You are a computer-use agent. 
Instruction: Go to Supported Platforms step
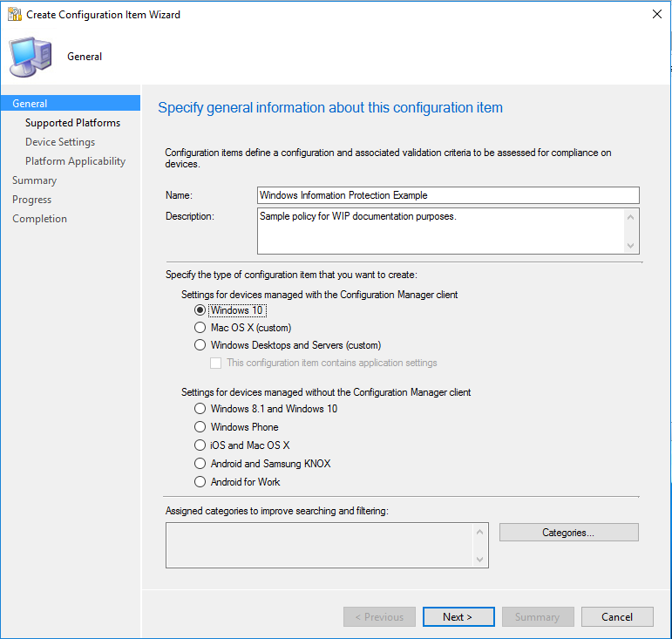pos(72,123)
